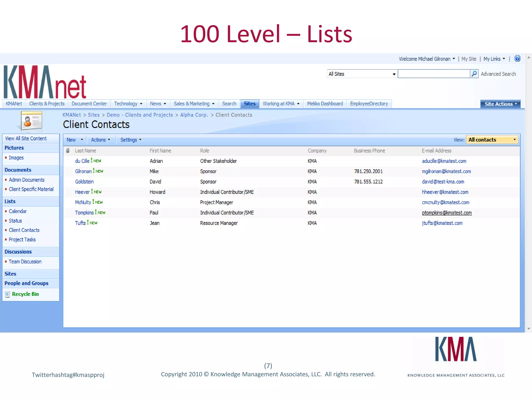Open the All contacts view dropdown
The width and height of the screenshot is (532, 399).
click(492, 140)
